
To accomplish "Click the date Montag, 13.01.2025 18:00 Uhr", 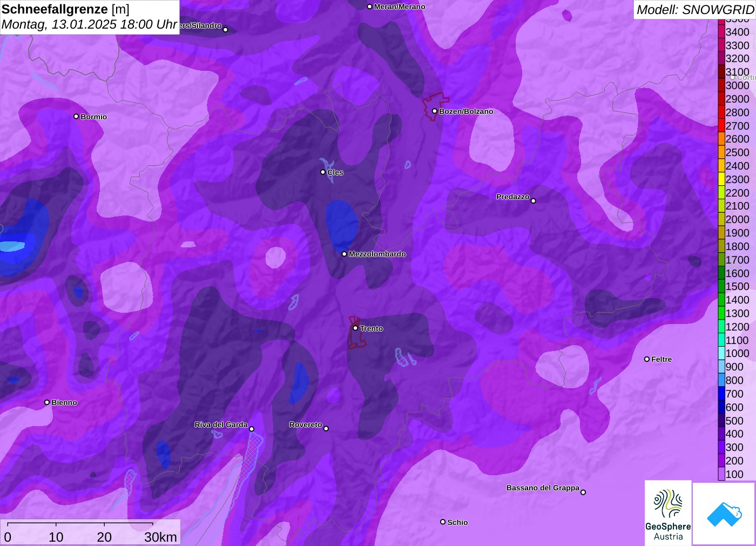I will 89,24.
